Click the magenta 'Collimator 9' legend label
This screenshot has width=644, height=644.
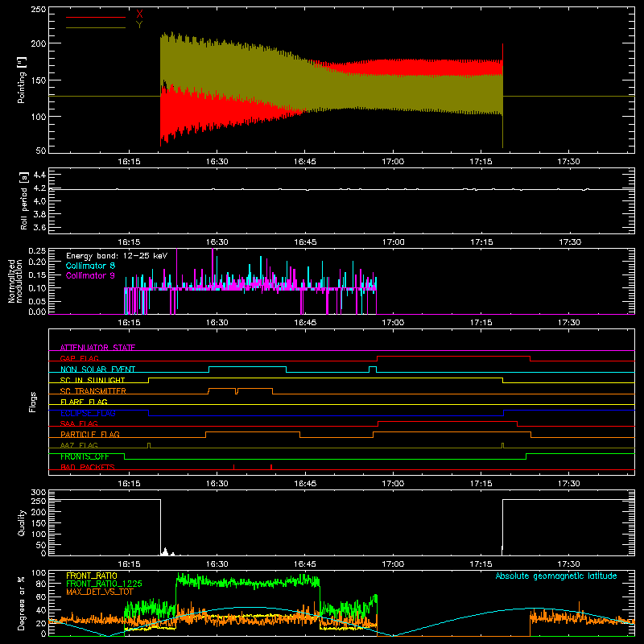pos(90,275)
